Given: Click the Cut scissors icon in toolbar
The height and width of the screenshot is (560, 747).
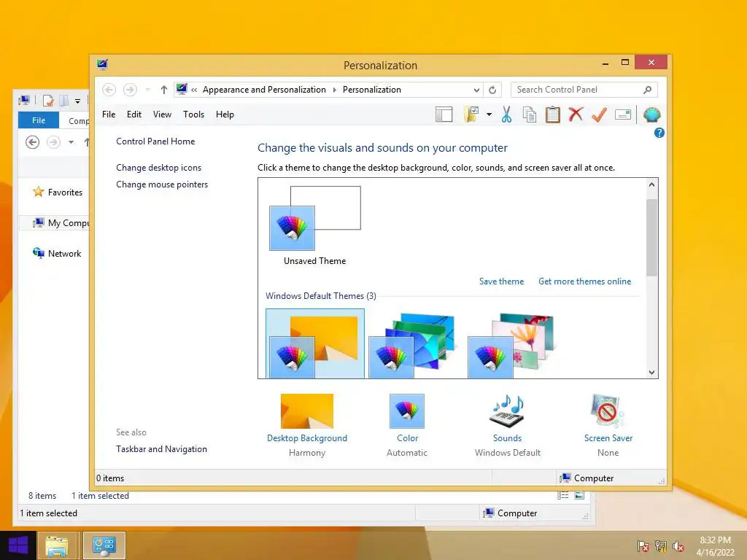Looking at the screenshot, I should click(506, 114).
